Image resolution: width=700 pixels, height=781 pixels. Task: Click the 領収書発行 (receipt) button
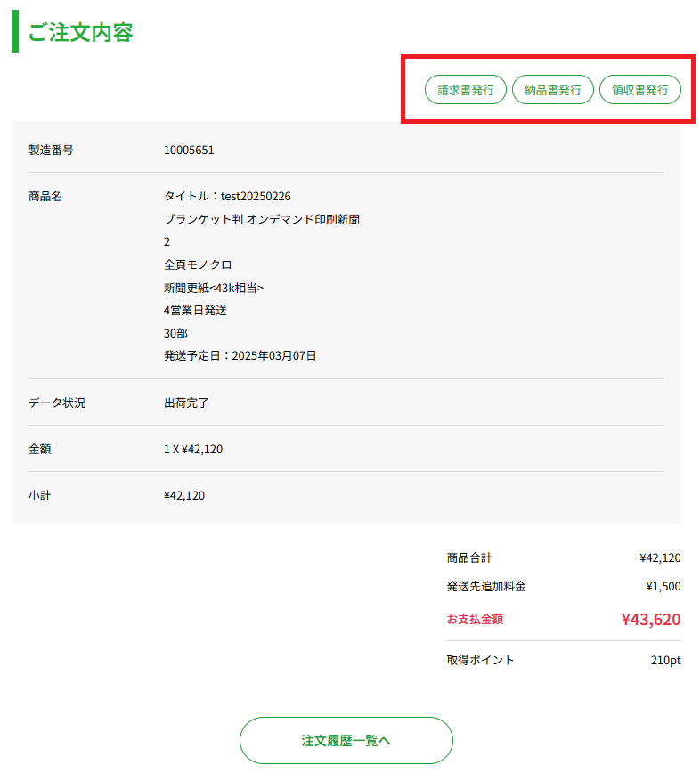(639, 89)
